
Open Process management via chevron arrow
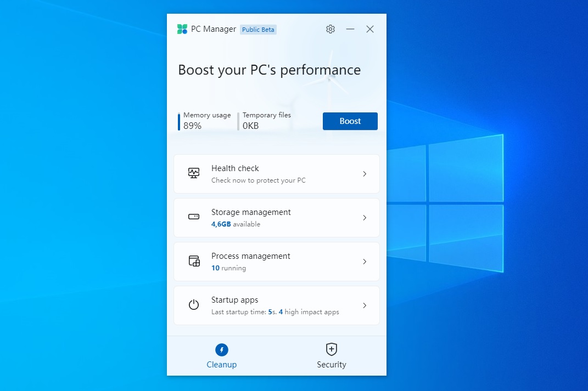point(365,262)
